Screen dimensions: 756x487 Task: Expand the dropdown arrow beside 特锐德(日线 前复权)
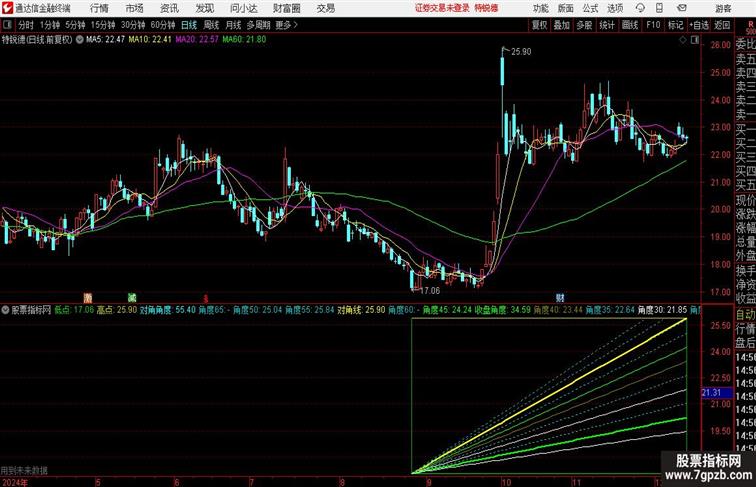tap(80, 40)
